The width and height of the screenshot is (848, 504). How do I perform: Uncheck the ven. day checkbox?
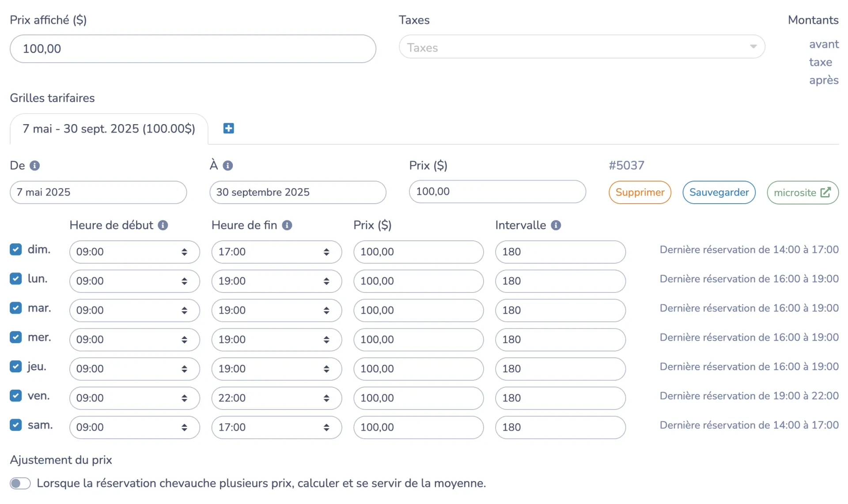click(16, 396)
